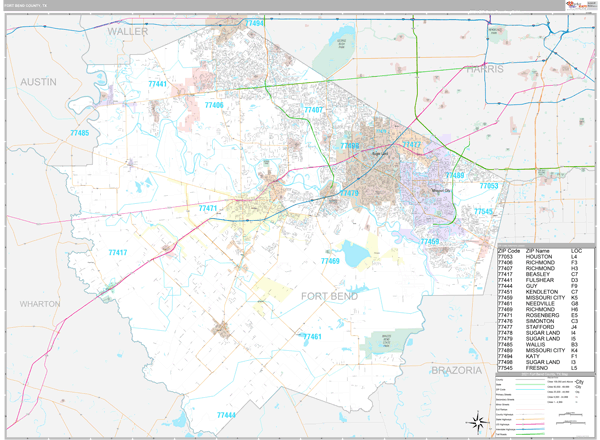Select ZIP label 77053 on the map

tap(489, 186)
